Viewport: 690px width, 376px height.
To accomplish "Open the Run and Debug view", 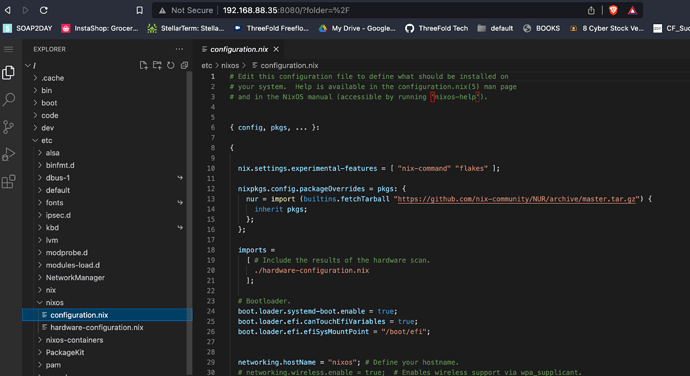I will pyautogui.click(x=8, y=154).
